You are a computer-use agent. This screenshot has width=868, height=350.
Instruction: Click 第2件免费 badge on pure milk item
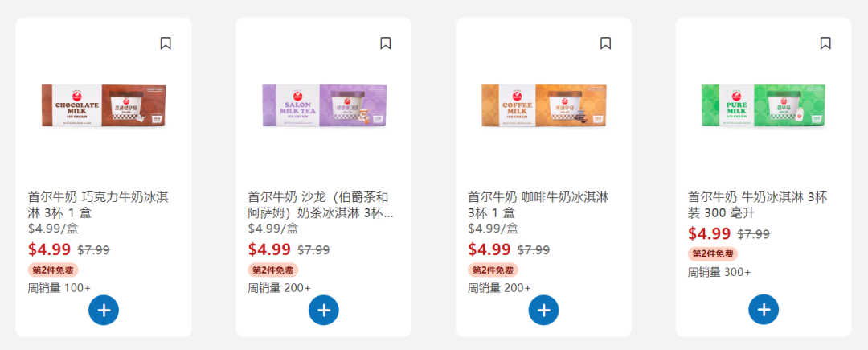point(713,254)
